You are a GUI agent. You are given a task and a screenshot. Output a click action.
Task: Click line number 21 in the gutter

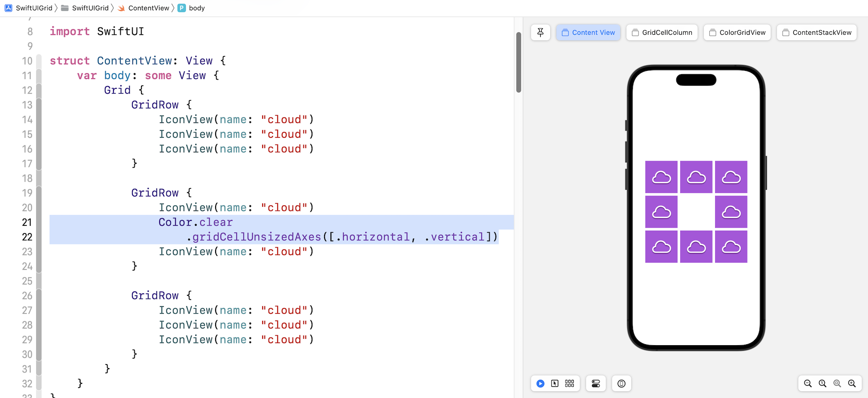pyautogui.click(x=27, y=222)
